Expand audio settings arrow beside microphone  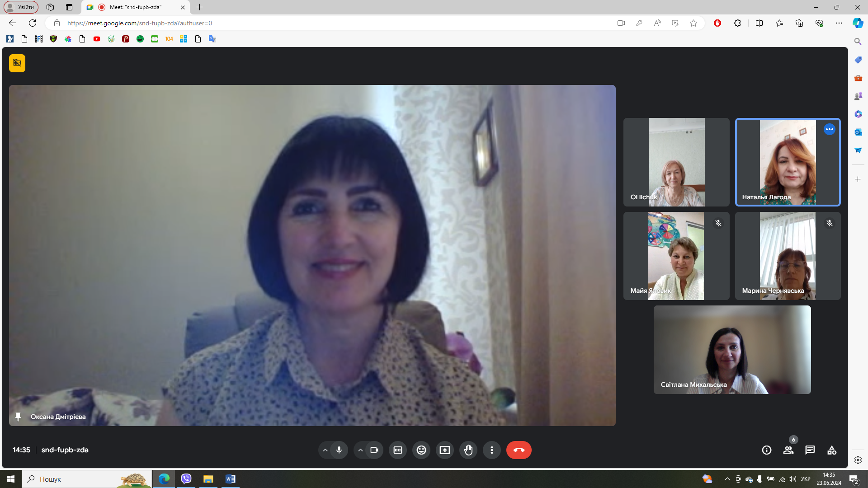click(325, 450)
